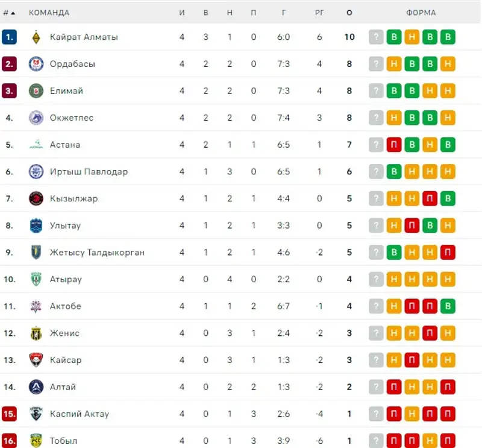Click Актобе's green В form badge
This screenshot has width=482, height=448.
[448, 306]
